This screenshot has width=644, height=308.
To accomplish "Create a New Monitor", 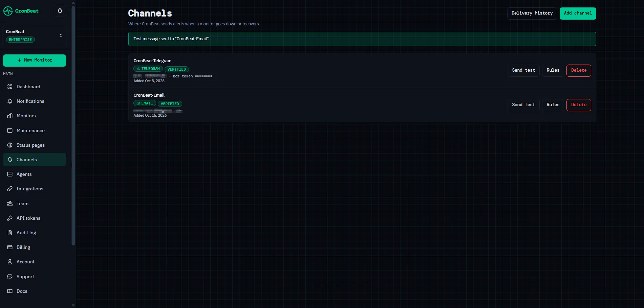I will pos(35,61).
